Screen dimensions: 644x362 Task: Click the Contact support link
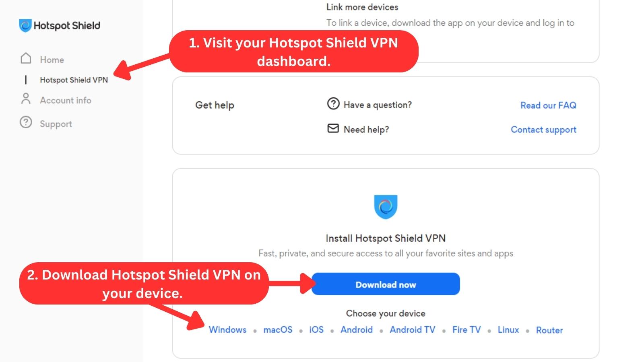543,130
